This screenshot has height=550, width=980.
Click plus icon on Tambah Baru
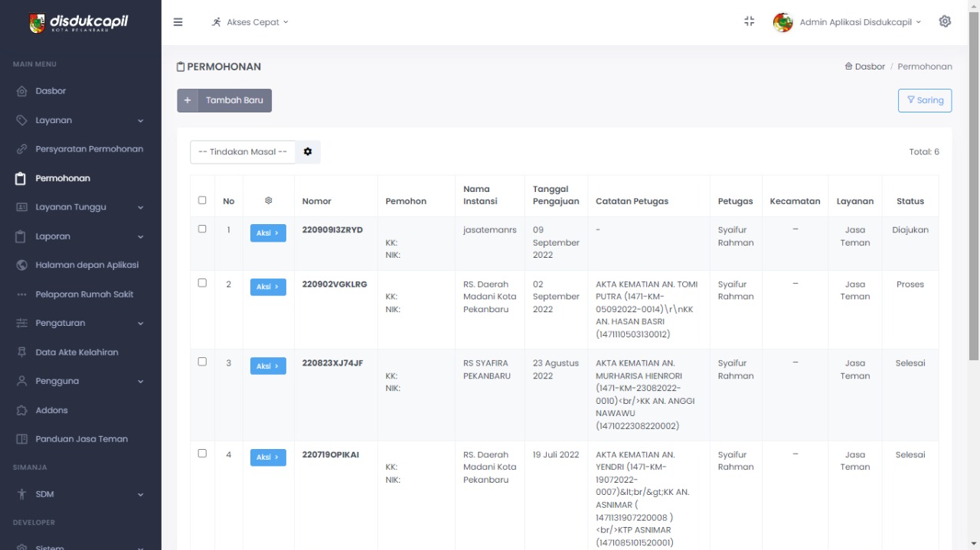188,100
